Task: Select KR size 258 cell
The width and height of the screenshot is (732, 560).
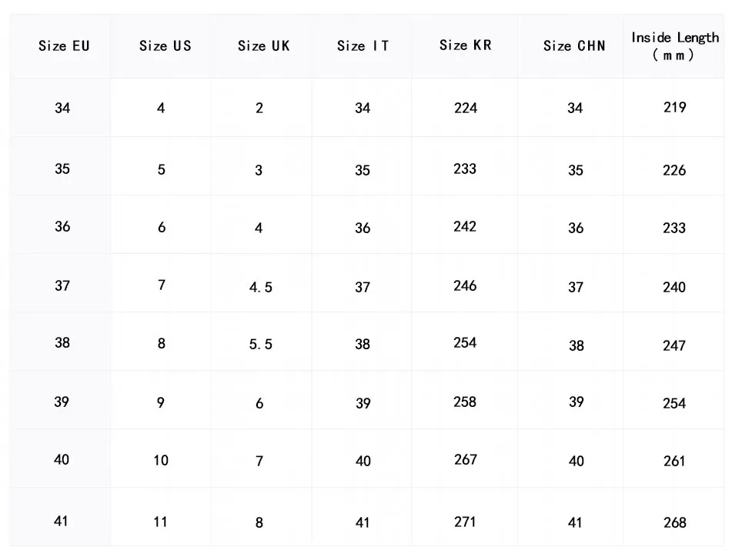Action: [x=465, y=402]
